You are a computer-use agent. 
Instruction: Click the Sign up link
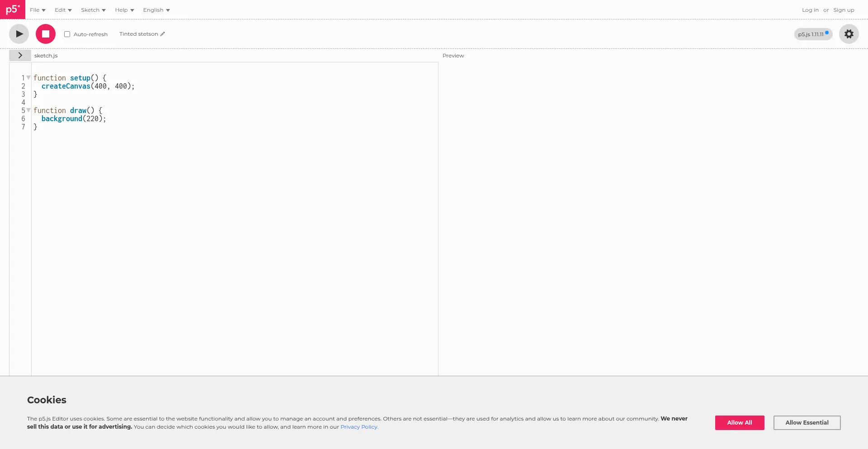coord(844,10)
